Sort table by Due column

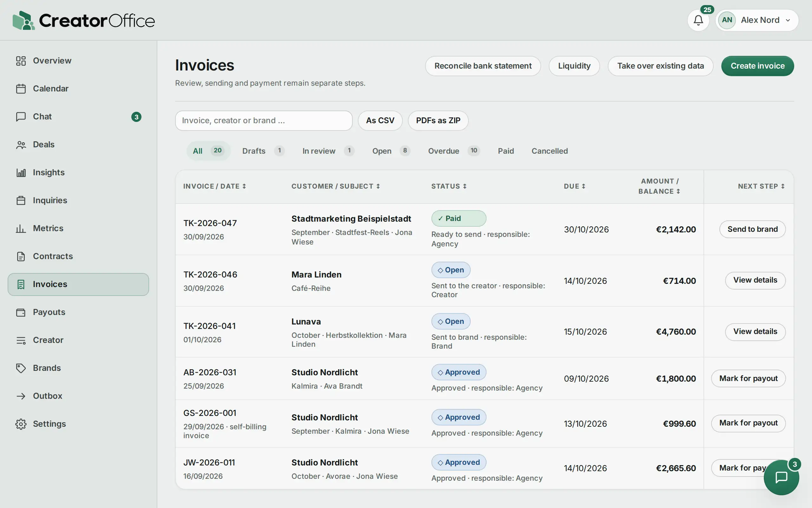pyautogui.click(x=574, y=186)
